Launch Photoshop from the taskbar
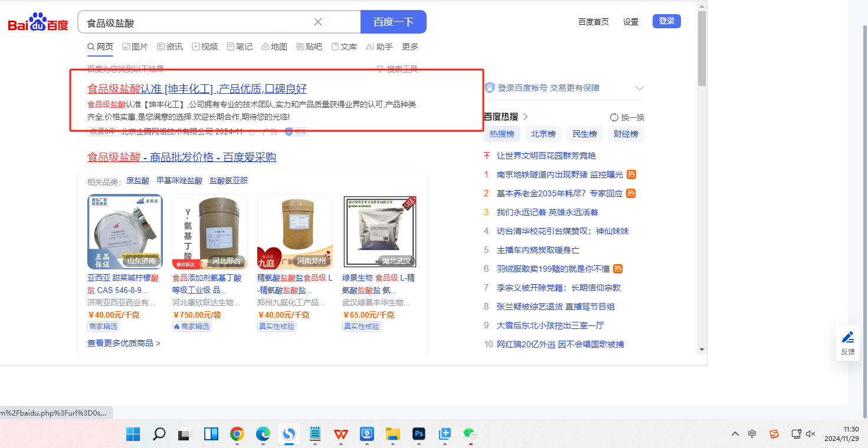The image size is (868, 448). [419, 434]
